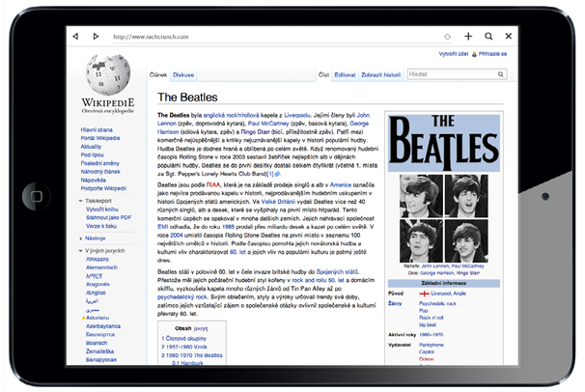The height and width of the screenshot is (392, 585).
Task: Close the browser with X icon
Action: (x=512, y=36)
